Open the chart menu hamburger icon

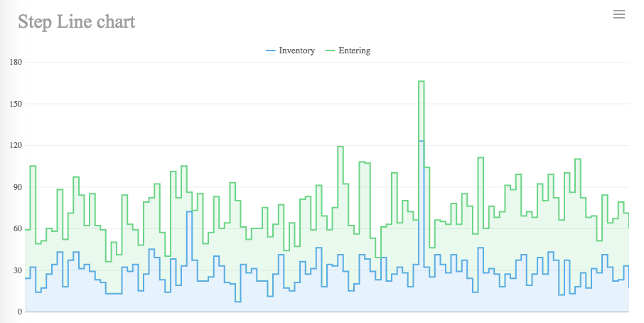[618, 14]
